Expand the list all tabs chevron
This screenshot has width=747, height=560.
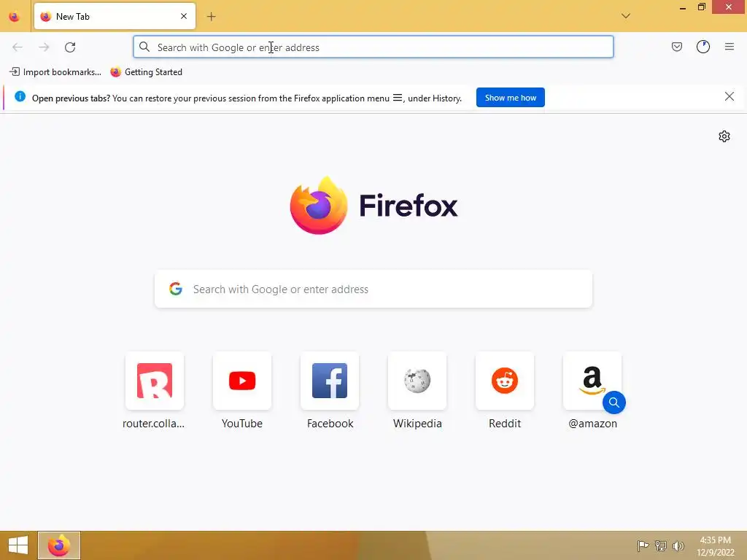pos(625,16)
